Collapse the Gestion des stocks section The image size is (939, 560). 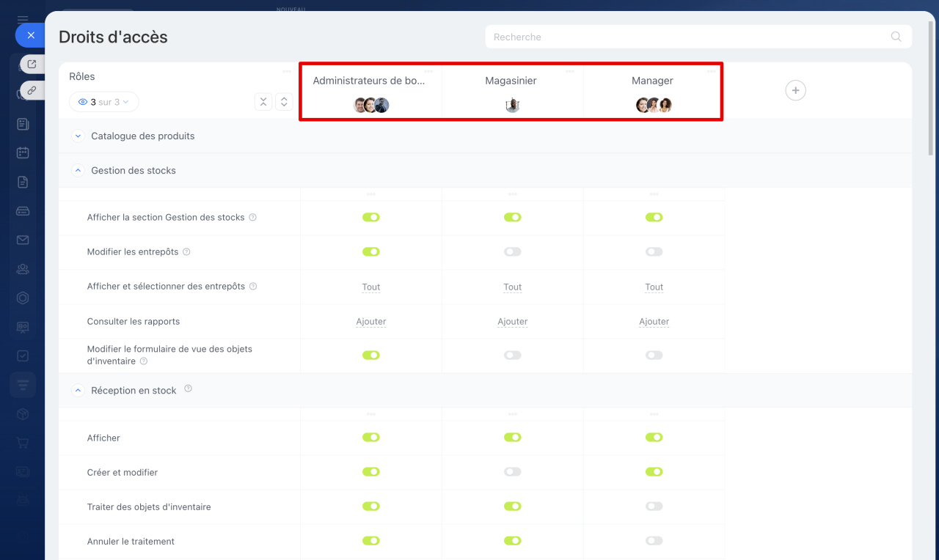pyautogui.click(x=78, y=170)
